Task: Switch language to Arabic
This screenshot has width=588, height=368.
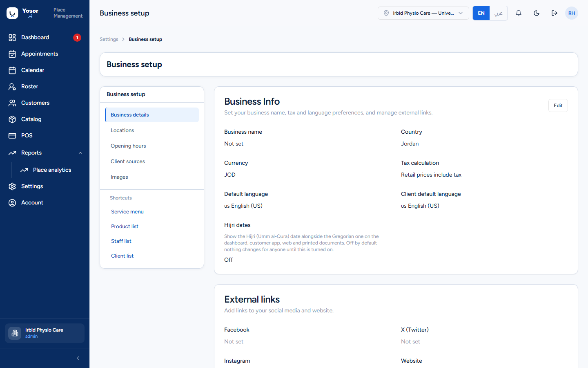Action: coord(499,13)
